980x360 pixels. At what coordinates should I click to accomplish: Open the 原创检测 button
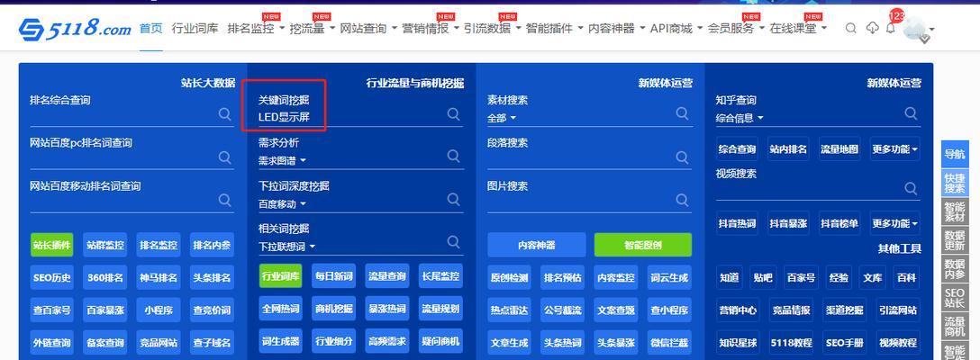point(510,277)
